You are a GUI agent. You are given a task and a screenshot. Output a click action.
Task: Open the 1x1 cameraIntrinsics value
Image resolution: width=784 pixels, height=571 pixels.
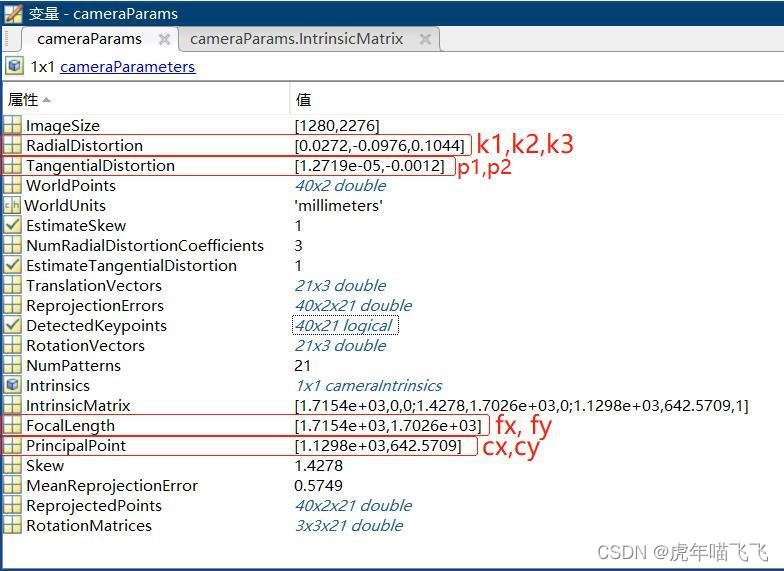tap(369, 386)
